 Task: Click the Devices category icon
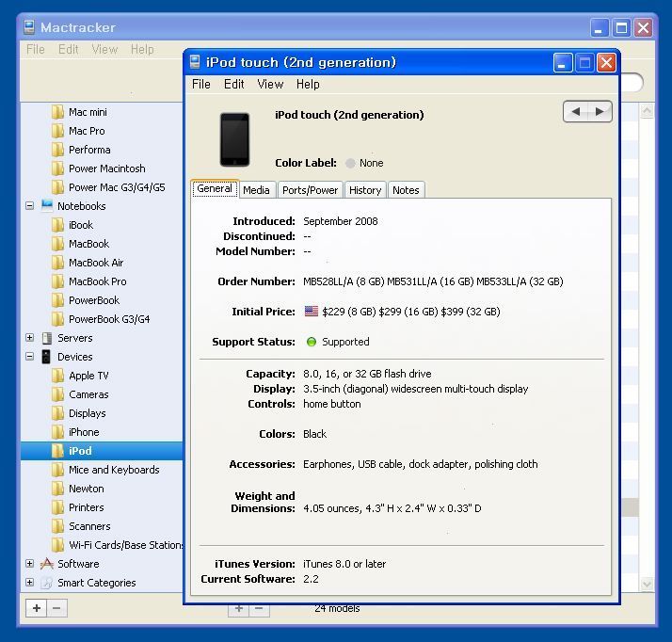pos(46,357)
